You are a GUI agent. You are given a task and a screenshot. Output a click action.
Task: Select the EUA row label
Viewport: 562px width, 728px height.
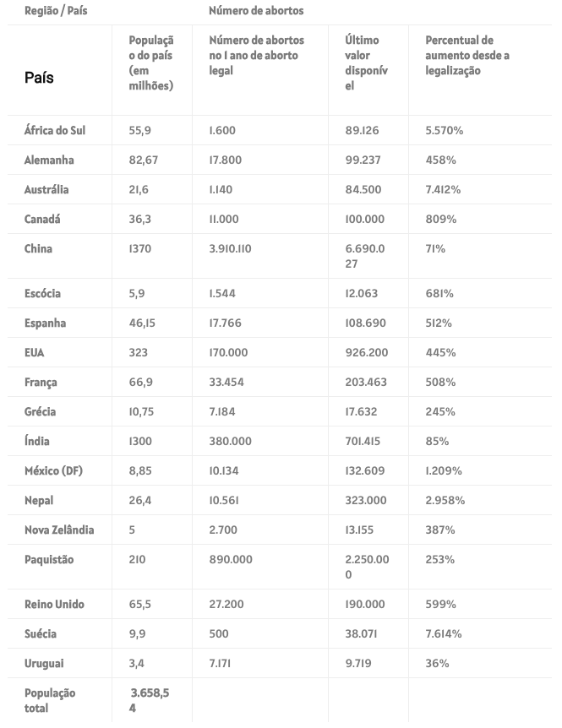[34, 352]
